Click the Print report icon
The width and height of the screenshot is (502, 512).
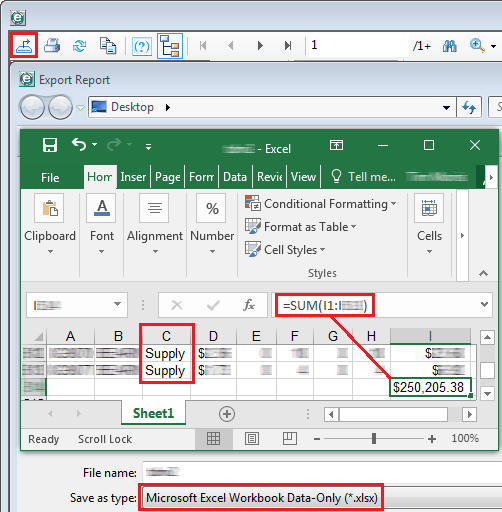(52, 45)
